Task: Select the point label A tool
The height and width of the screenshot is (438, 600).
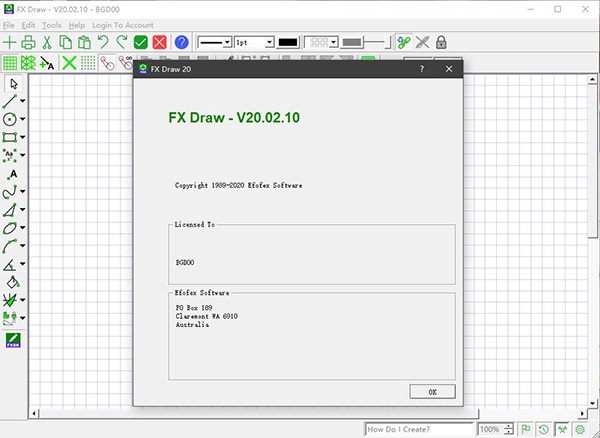Action: click(x=12, y=174)
